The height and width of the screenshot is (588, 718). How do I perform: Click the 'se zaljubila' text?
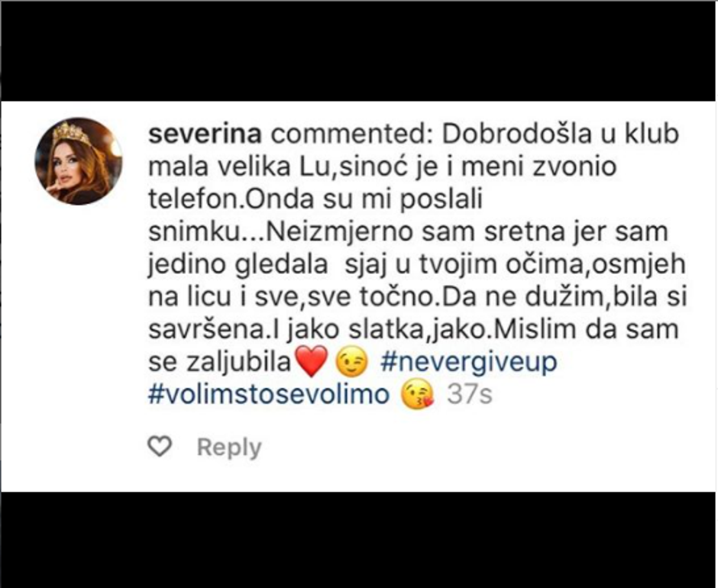[220, 363]
